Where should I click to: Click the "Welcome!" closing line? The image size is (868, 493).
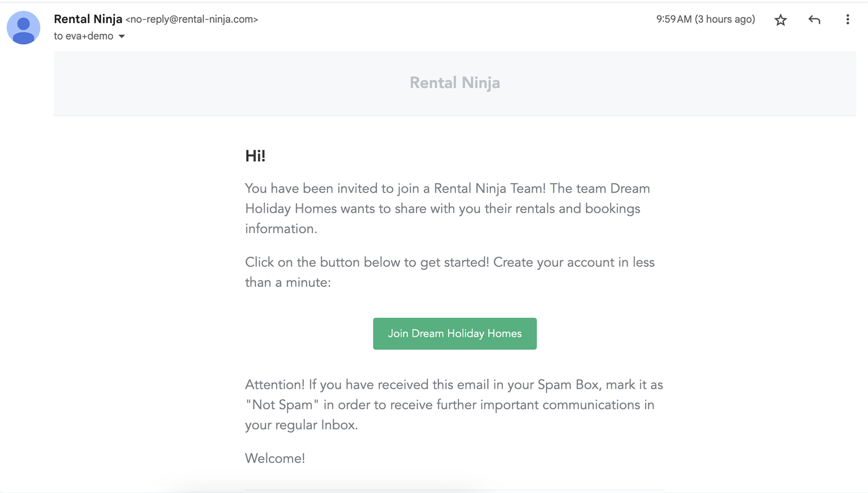tap(275, 458)
